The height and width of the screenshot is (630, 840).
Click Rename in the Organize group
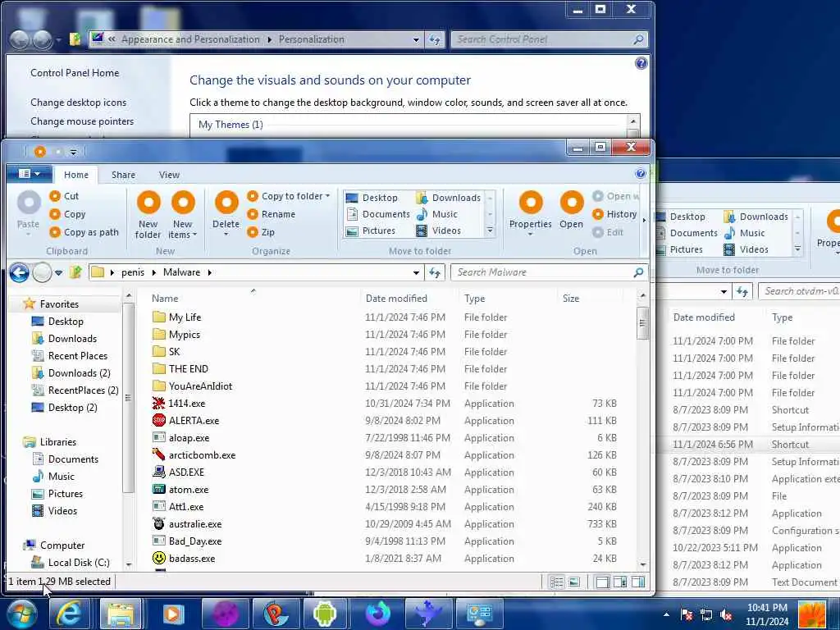[271, 214]
